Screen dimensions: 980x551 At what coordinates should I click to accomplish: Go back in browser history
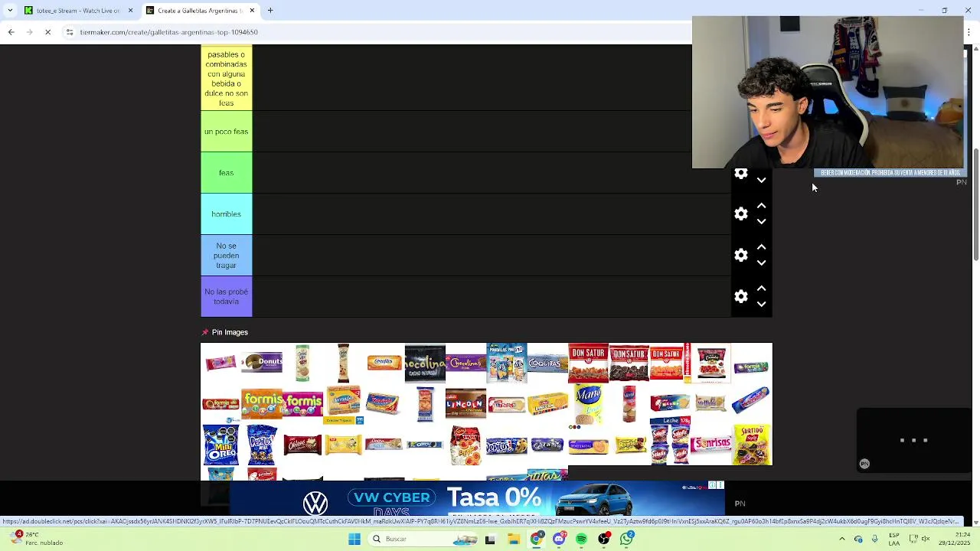[x=11, y=32]
